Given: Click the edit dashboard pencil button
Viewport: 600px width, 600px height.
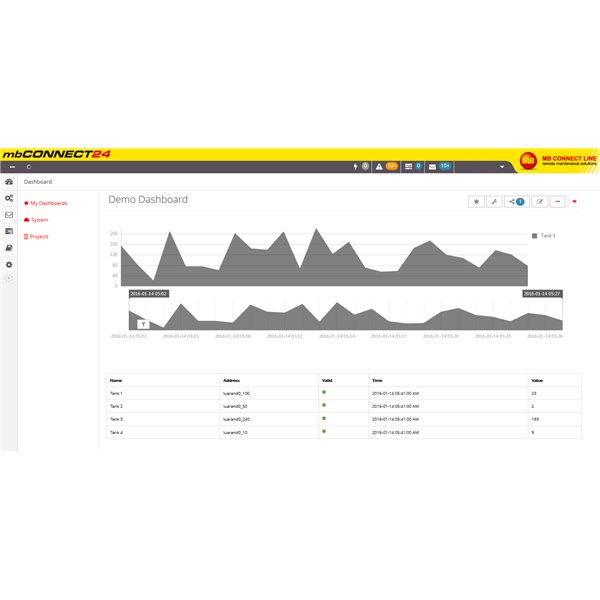Looking at the screenshot, I should (540, 201).
